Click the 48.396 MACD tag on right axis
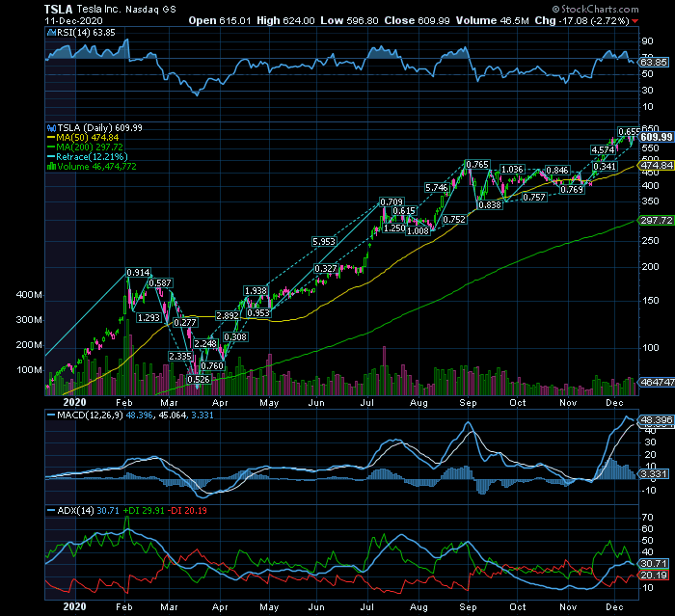 [654, 419]
